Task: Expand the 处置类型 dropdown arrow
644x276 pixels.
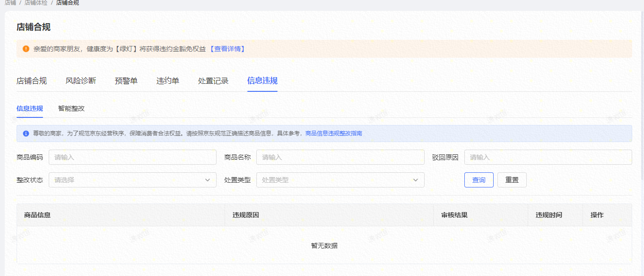Action: tap(416, 180)
